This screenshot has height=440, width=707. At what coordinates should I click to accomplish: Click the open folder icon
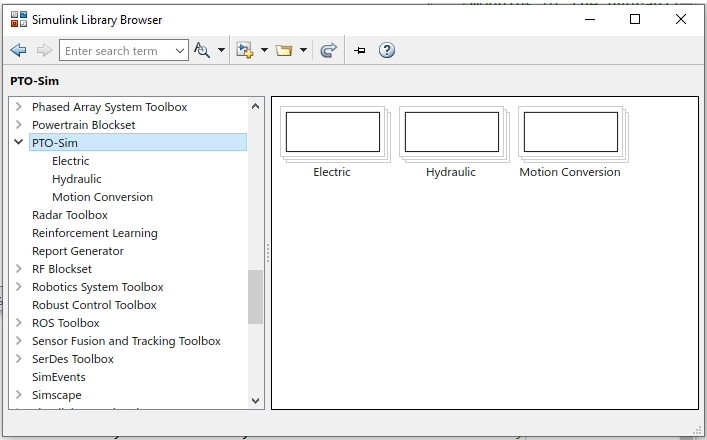[284, 50]
